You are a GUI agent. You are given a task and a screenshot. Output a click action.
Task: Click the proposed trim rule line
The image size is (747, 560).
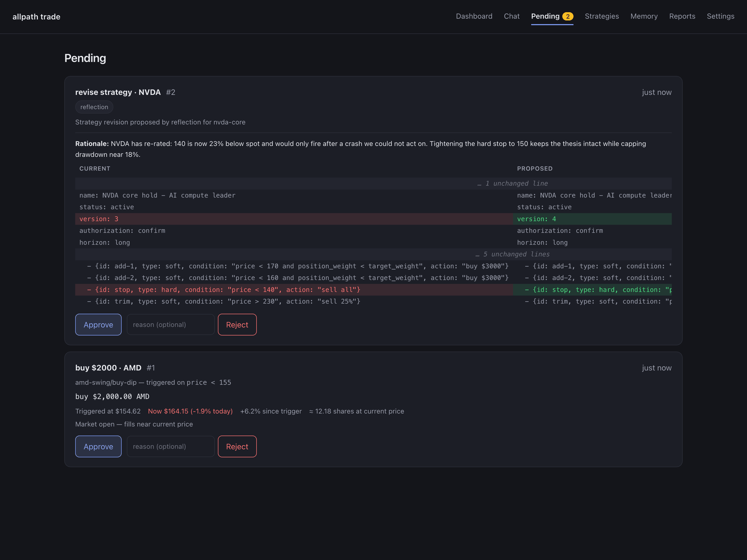coord(592,302)
